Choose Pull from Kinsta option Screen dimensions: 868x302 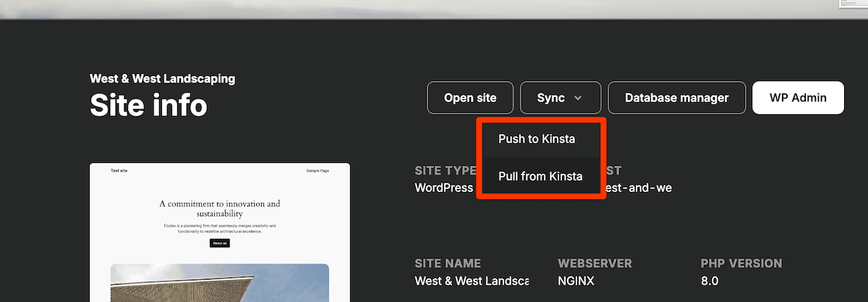click(540, 176)
